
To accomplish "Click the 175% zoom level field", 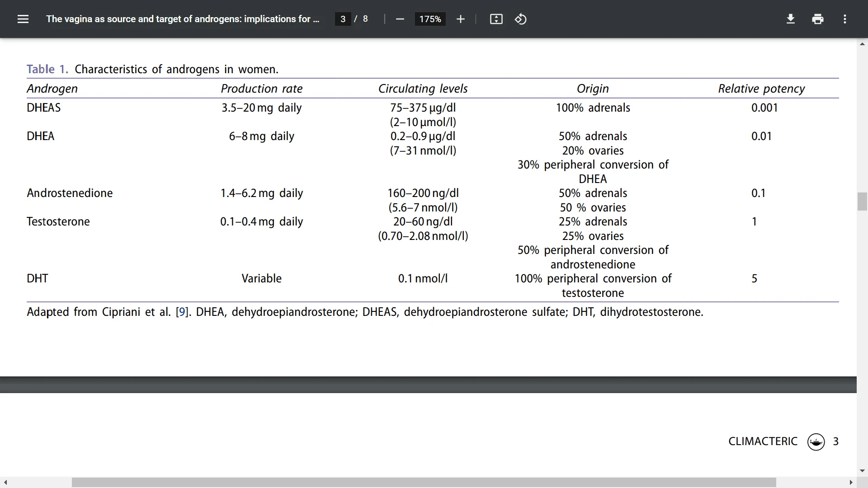I will (x=430, y=19).
